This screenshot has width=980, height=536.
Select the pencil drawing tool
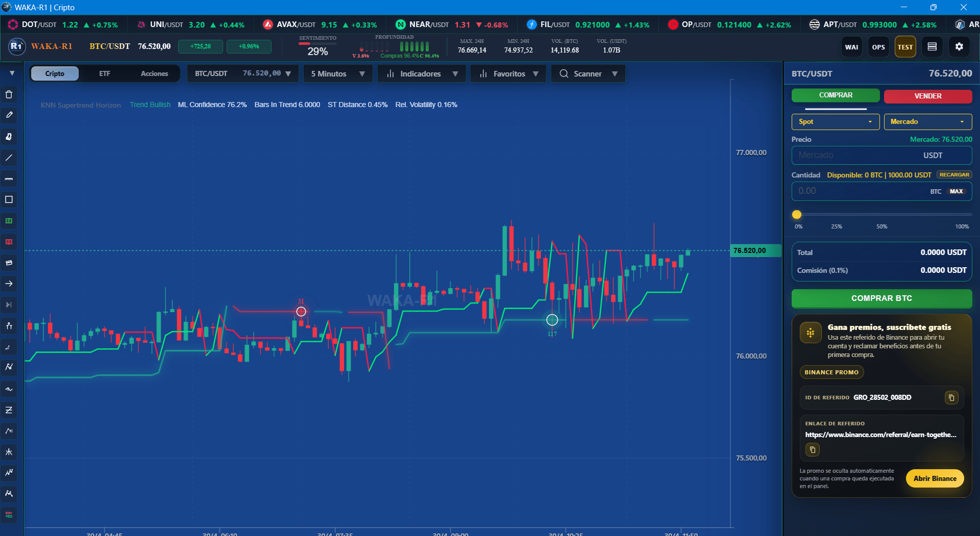pos(9,115)
